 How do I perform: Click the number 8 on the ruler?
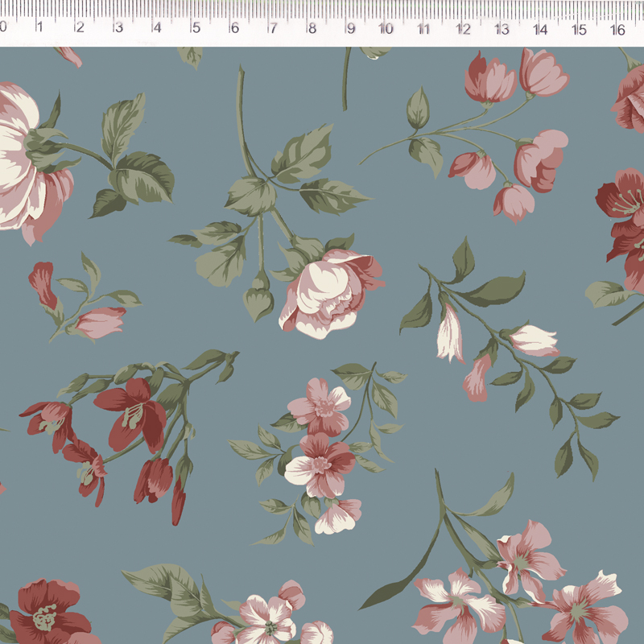(312, 29)
